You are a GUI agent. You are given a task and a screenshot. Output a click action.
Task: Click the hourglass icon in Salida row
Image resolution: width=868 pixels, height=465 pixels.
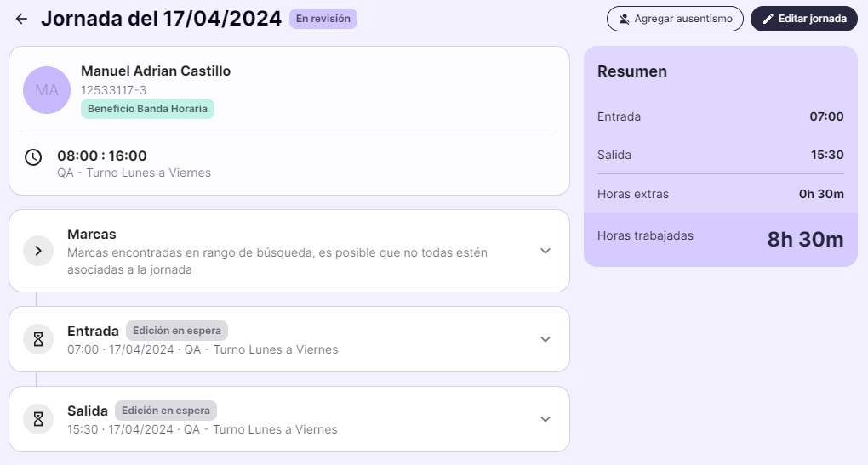(x=38, y=419)
